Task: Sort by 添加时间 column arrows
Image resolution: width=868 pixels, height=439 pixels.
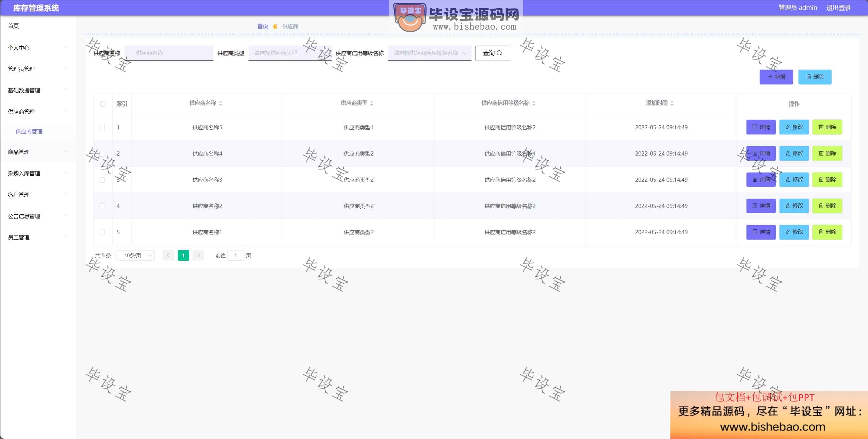Action: coord(672,103)
